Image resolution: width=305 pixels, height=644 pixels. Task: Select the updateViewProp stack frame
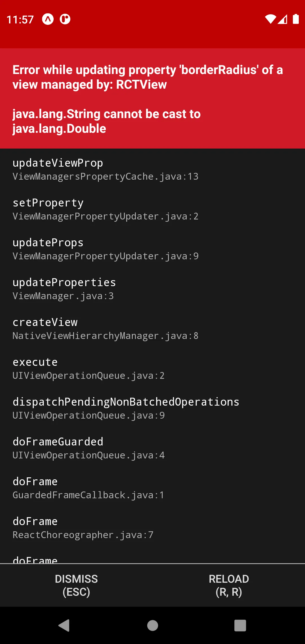(x=152, y=169)
